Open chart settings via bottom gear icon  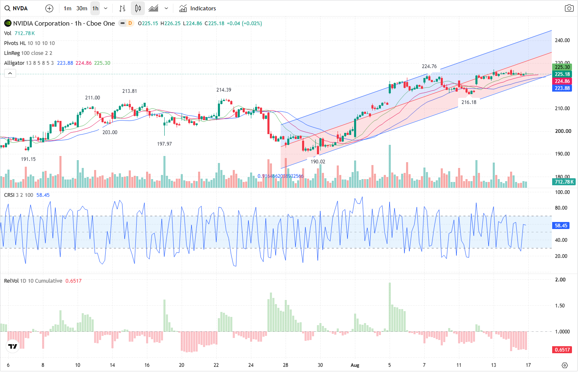[x=565, y=365]
